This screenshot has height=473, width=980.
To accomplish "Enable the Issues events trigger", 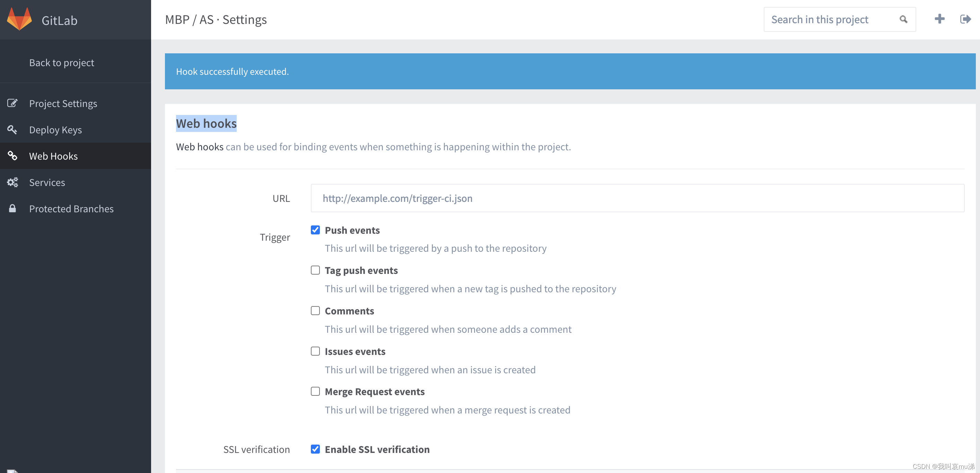I will point(315,351).
